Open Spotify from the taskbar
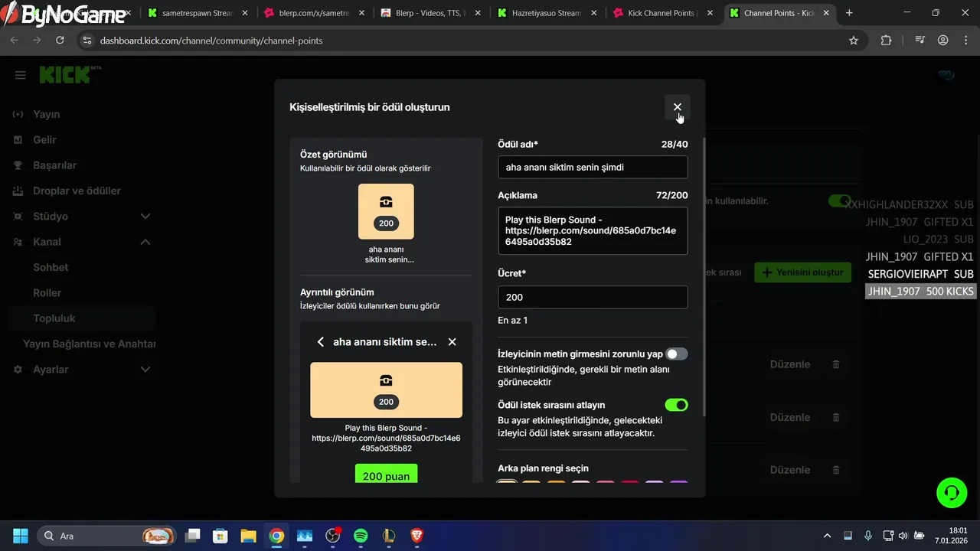The width and height of the screenshot is (980, 551). pos(361,536)
